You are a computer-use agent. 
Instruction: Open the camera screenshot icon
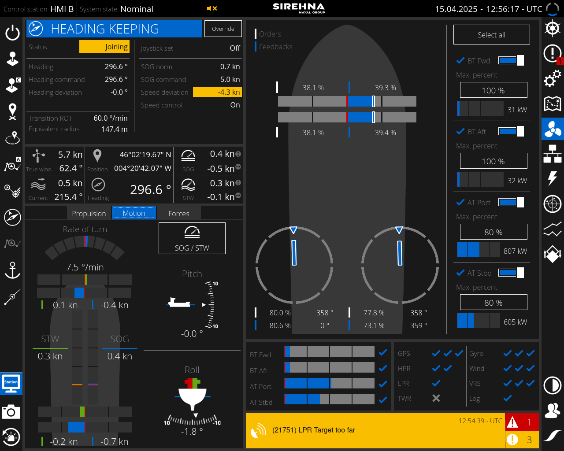[11, 411]
